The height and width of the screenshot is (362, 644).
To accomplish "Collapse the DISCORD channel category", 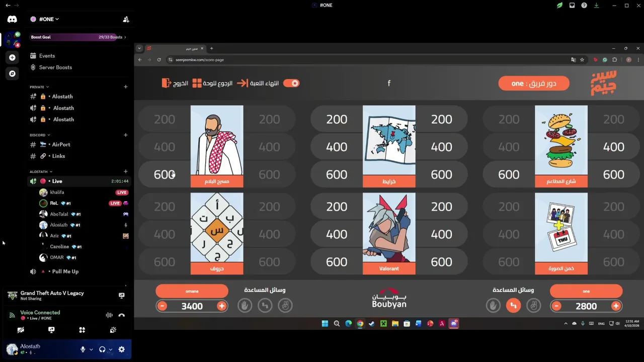I will (x=40, y=135).
